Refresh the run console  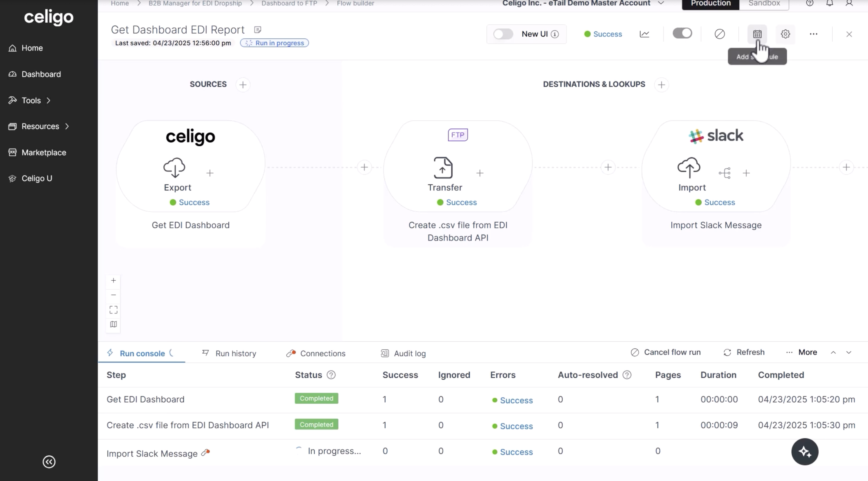tap(744, 352)
